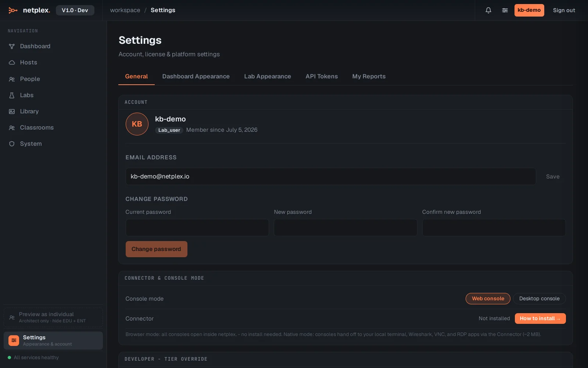Click the netplex logo icon

click(13, 10)
